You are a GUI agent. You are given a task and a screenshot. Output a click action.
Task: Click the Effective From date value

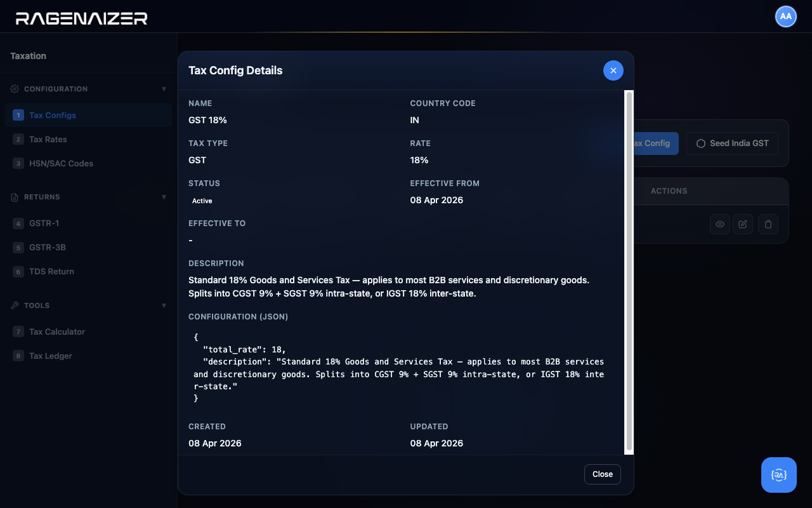click(436, 200)
